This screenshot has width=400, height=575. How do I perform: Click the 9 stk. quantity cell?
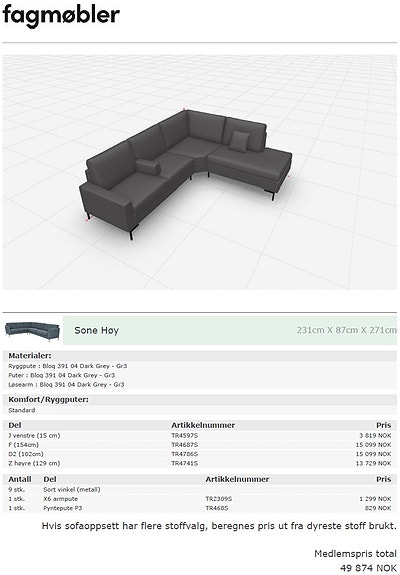pos(16,490)
